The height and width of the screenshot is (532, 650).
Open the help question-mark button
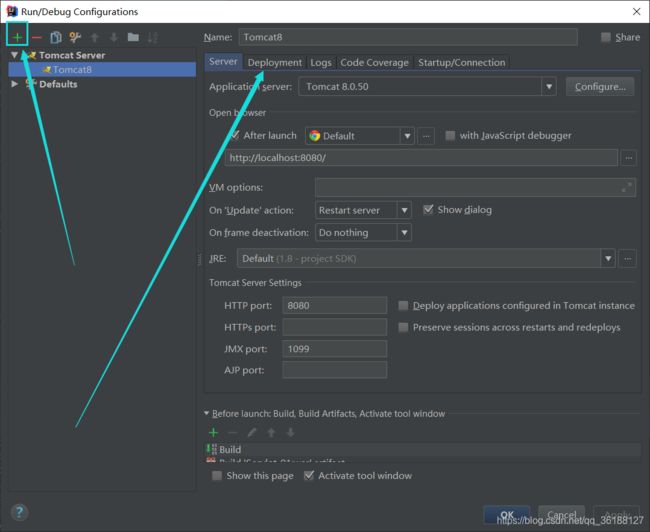[x=19, y=512]
